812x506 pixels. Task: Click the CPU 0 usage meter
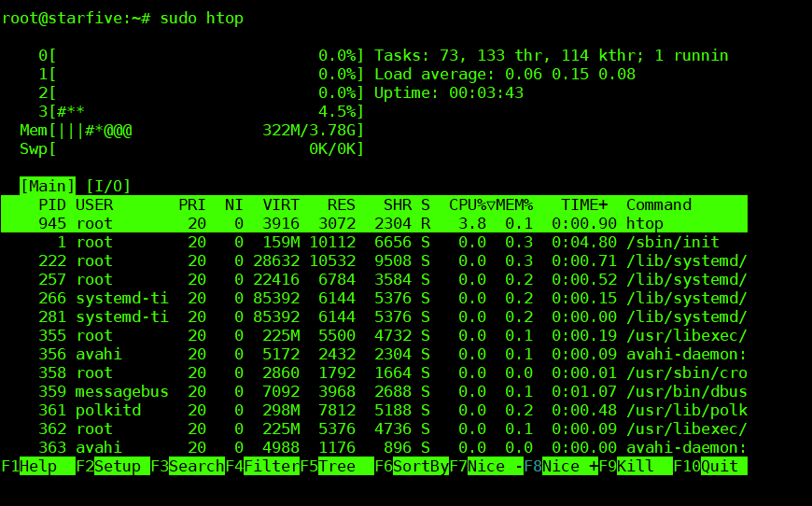(x=202, y=55)
